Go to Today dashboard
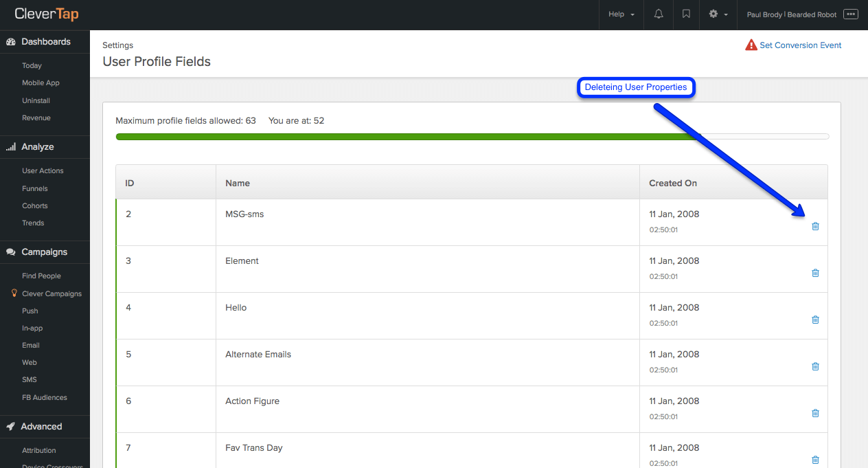The image size is (868, 468). pyautogui.click(x=32, y=65)
